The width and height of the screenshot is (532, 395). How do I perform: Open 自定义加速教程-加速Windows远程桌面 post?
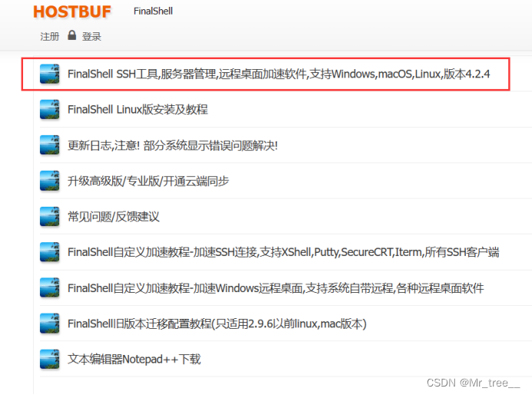point(275,288)
